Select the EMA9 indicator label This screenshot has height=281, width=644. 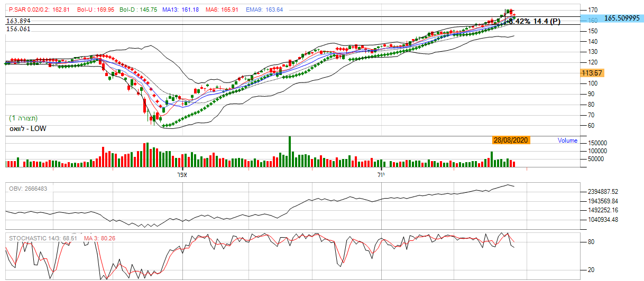264,10
